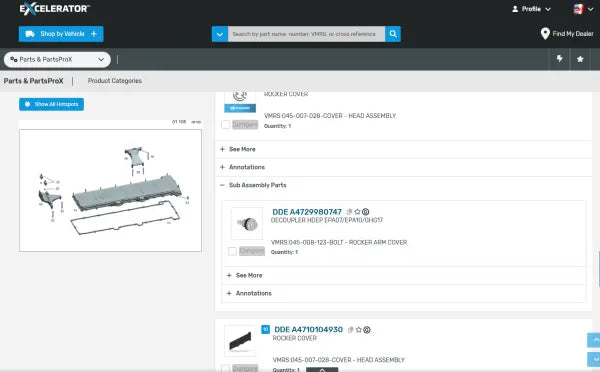Click into the part search input field
Viewport: 600px width, 372px height.
307,34
